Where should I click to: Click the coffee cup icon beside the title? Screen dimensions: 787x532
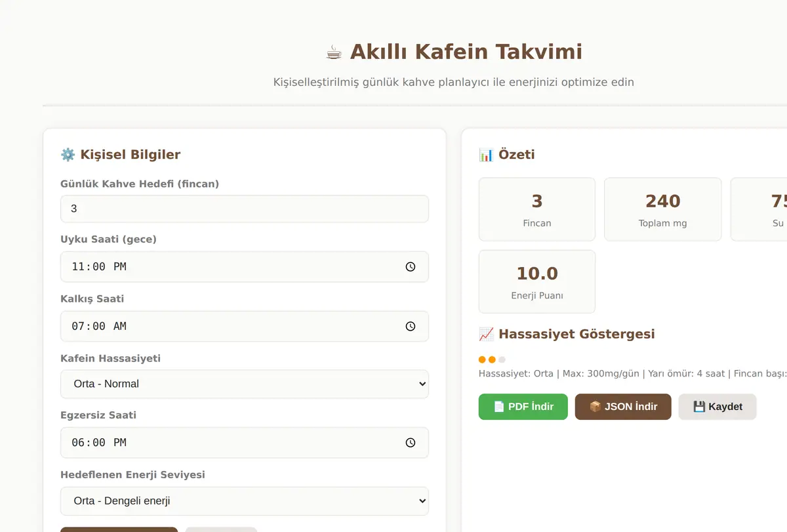point(334,52)
